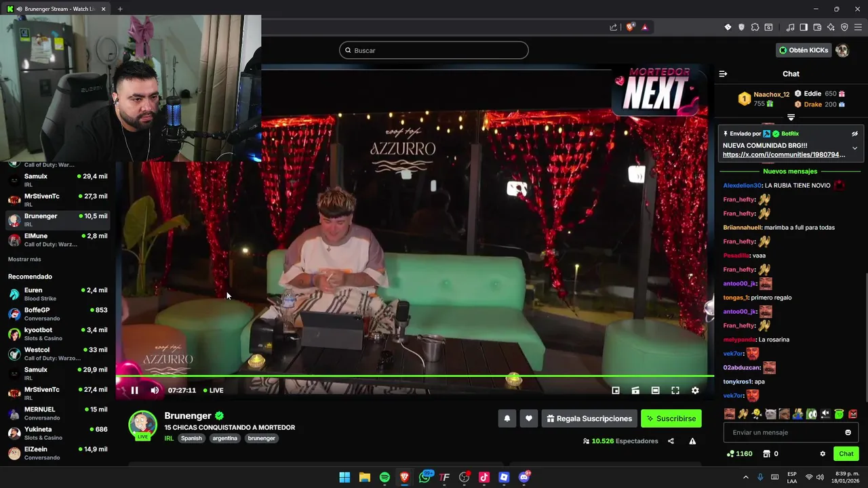Image resolution: width=868 pixels, height=488 pixels.
Task: Mute the stream with the volume icon
Action: [155, 390]
